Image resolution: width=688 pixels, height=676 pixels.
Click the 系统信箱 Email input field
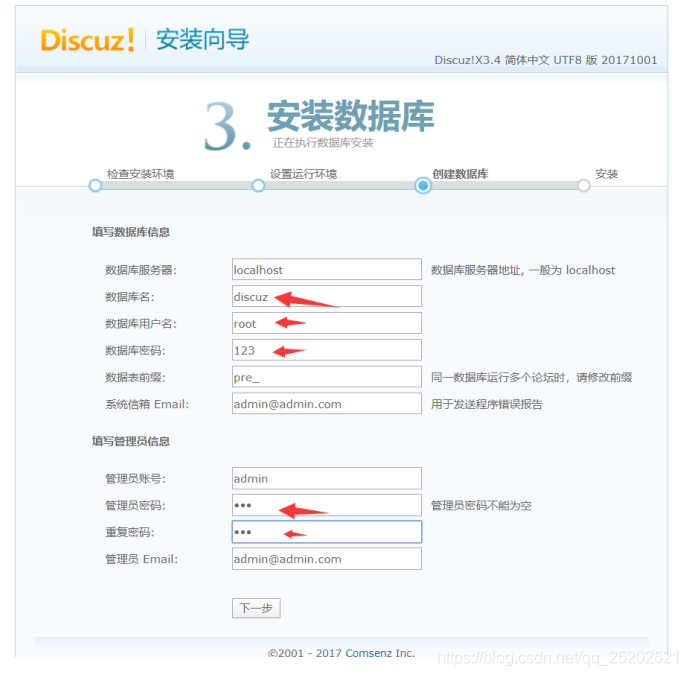pos(326,404)
